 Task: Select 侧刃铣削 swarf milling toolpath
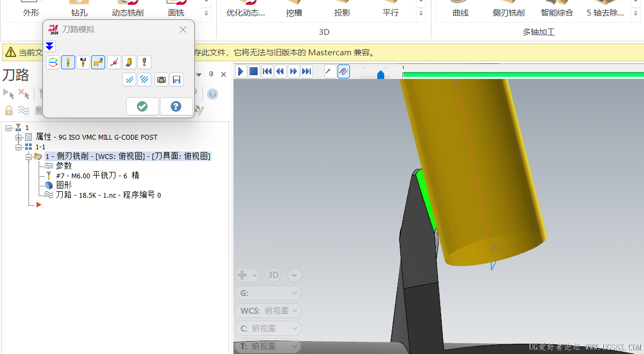[x=509, y=9]
